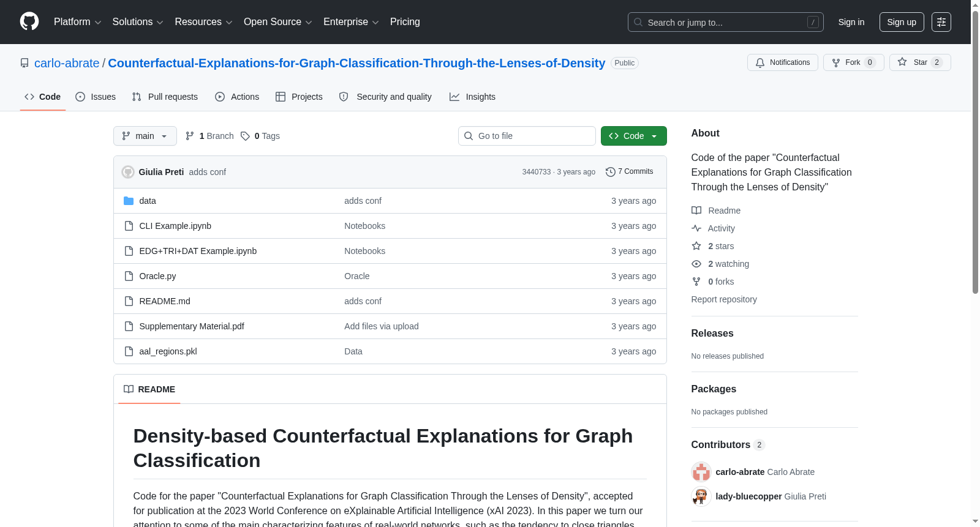Open the repository name link
Screen dimensions: 980x527
(x=356, y=63)
